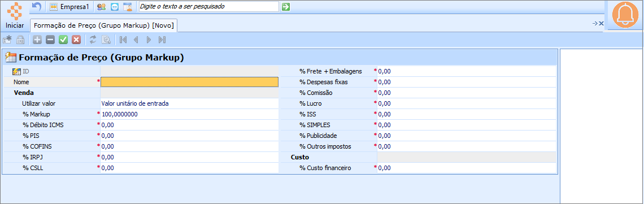Add a new record with plus icon

(x=37, y=40)
